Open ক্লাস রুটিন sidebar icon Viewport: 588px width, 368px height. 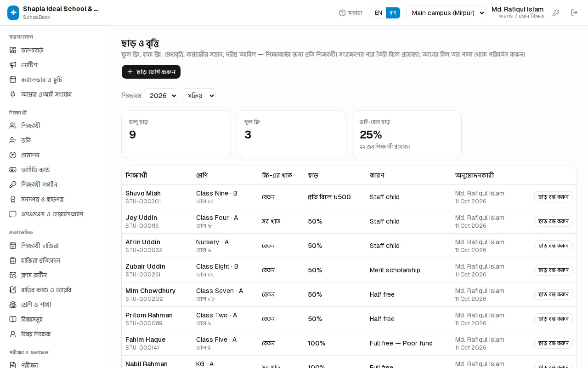point(13,275)
